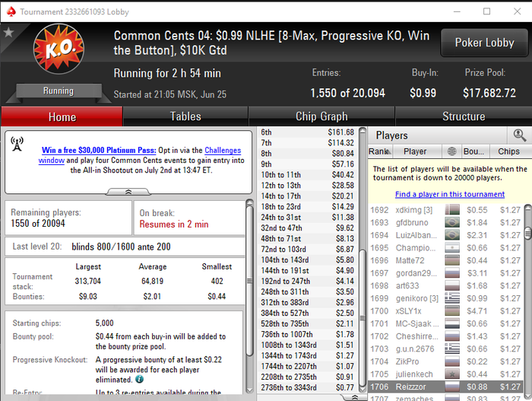Click the 1344th to 1743rd prize row
The height and width of the screenshot is (401, 532).
click(x=307, y=355)
